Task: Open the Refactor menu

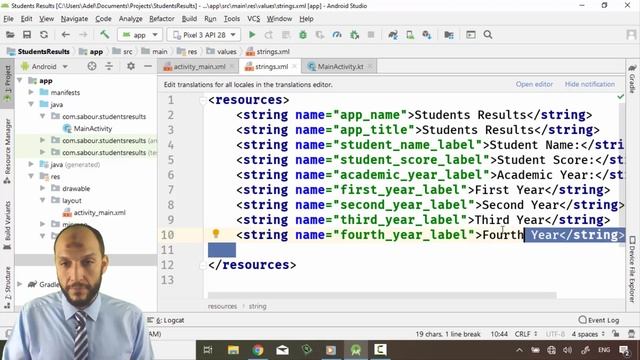Action: 162,19
